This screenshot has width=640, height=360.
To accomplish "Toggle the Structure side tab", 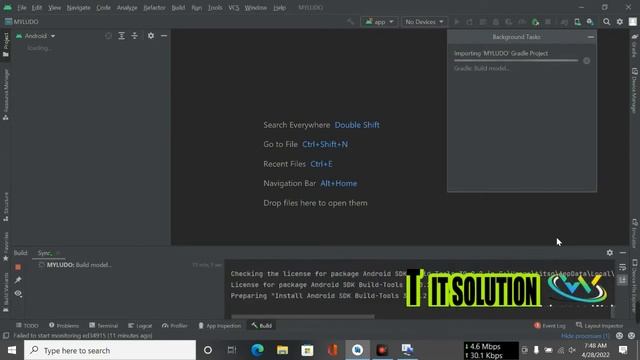I will 6,207.
